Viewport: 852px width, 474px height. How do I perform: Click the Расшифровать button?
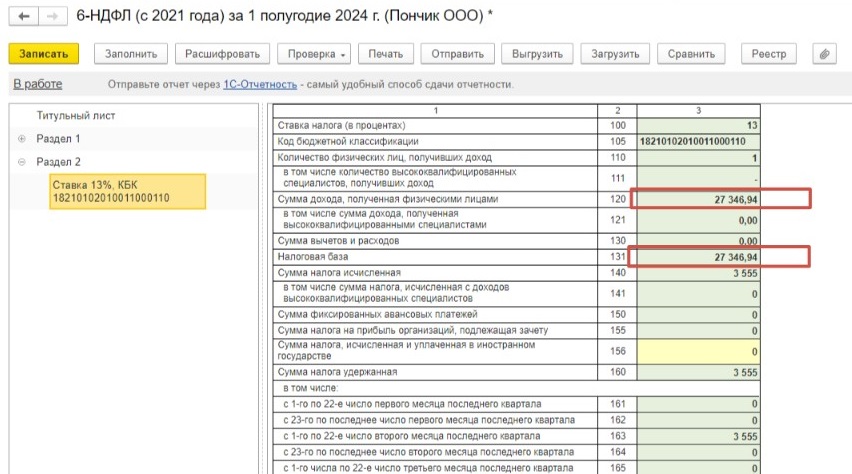pyautogui.click(x=220, y=54)
